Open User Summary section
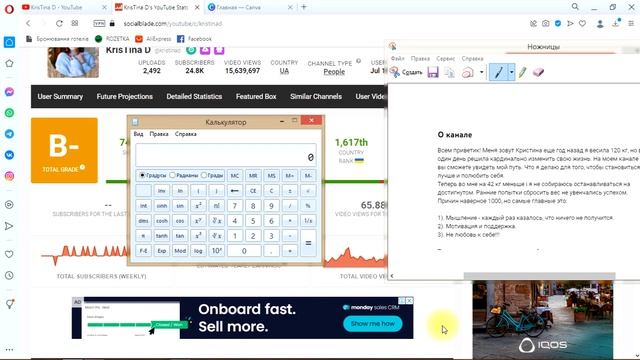Screen dimensions: 640x360 60,96
